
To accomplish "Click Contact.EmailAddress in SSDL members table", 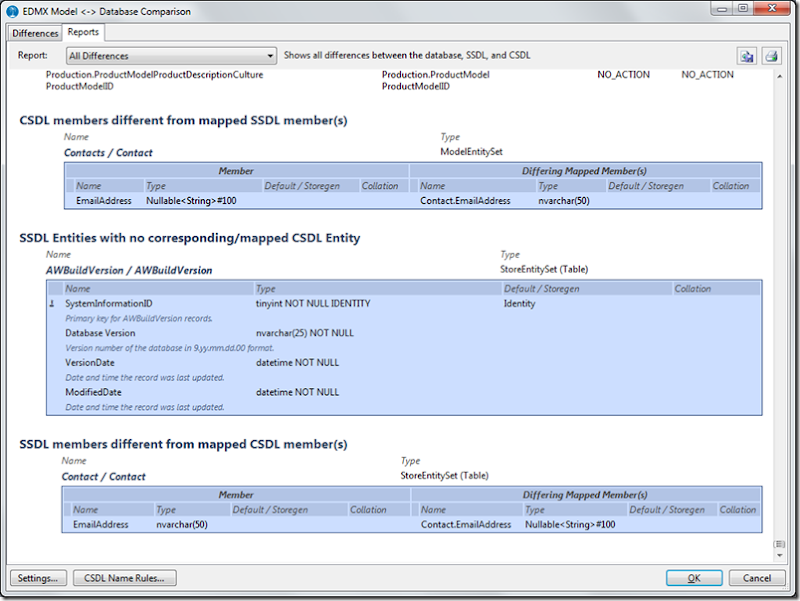I will click(466, 524).
